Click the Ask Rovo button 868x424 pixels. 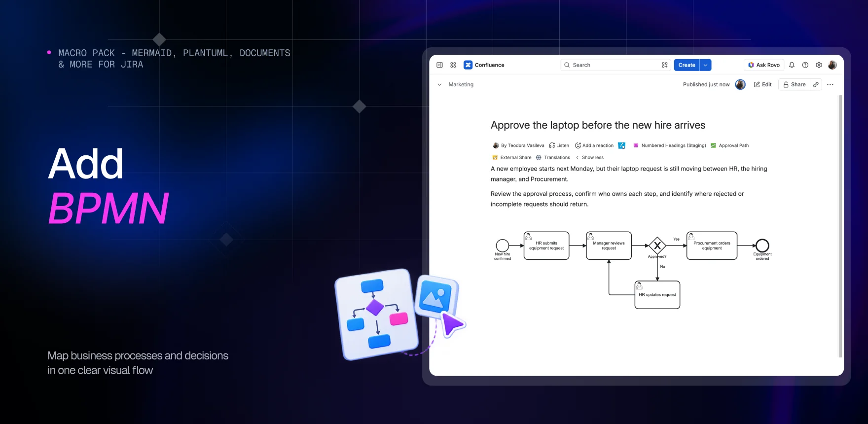tap(764, 65)
